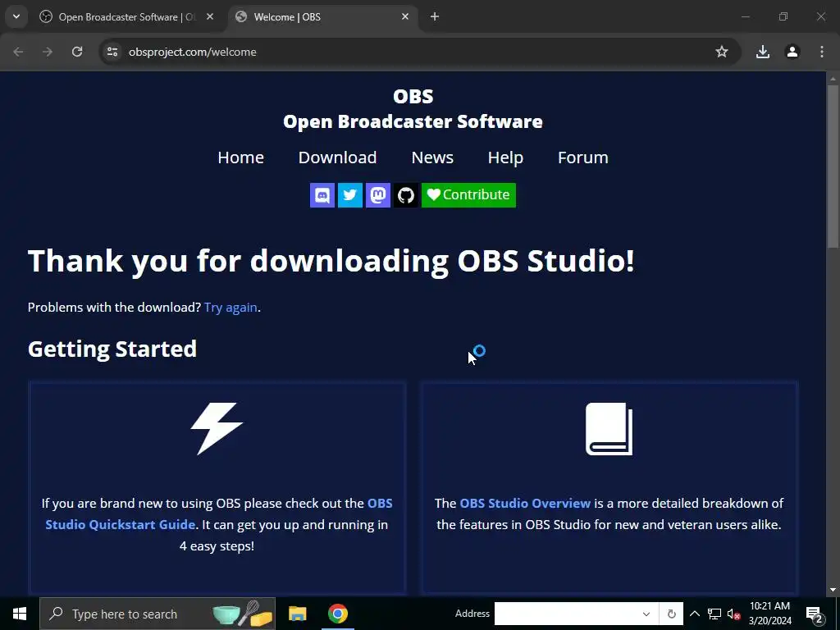This screenshot has height=630, width=840.
Task: Open the Chrome profile icon
Action: [x=792, y=52]
